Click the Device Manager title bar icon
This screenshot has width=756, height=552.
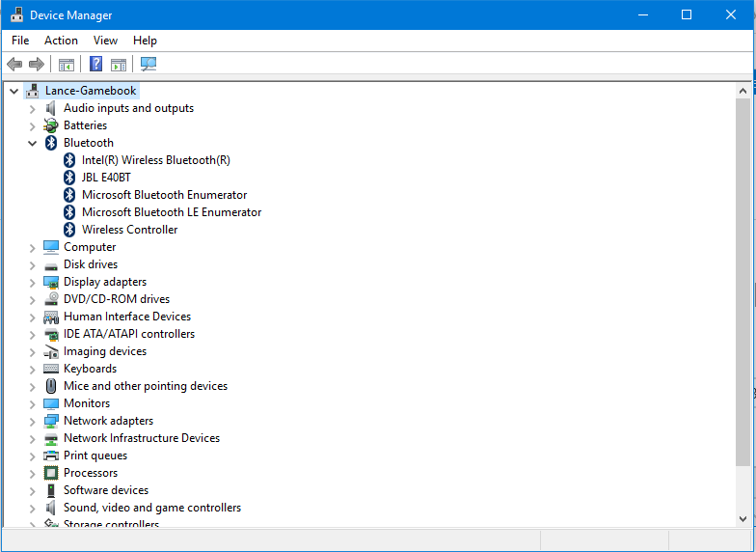pyautogui.click(x=17, y=15)
